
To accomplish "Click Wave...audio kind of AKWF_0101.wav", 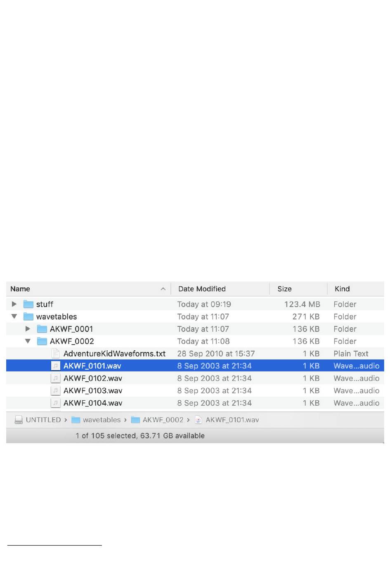I will click(x=357, y=366).
